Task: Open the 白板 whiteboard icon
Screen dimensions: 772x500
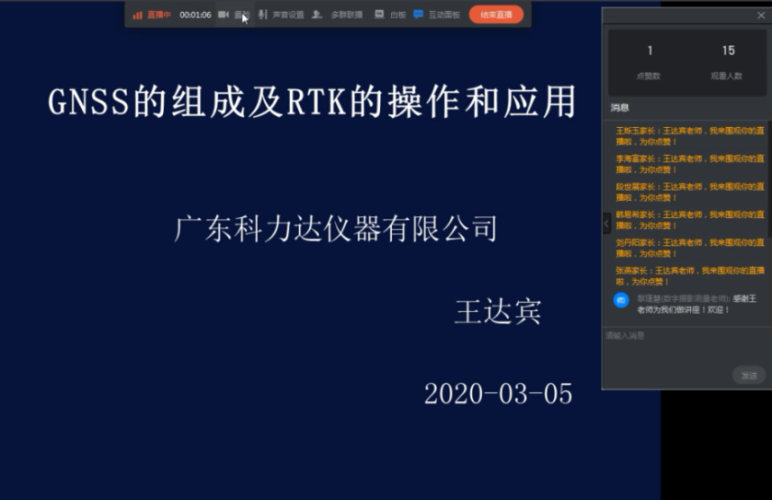Action: coord(379,14)
